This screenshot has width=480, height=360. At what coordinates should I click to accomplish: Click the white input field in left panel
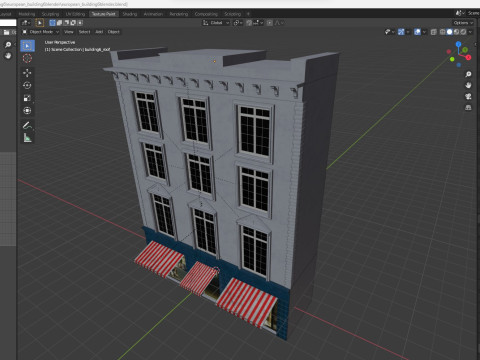(x=8, y=23)
